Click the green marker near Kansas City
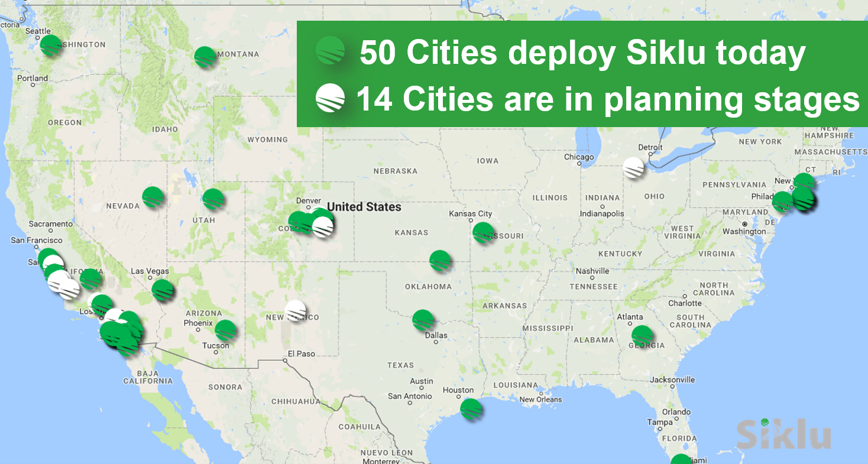The image size is (868, 464). pyautogui.click(x=483, y=232)
